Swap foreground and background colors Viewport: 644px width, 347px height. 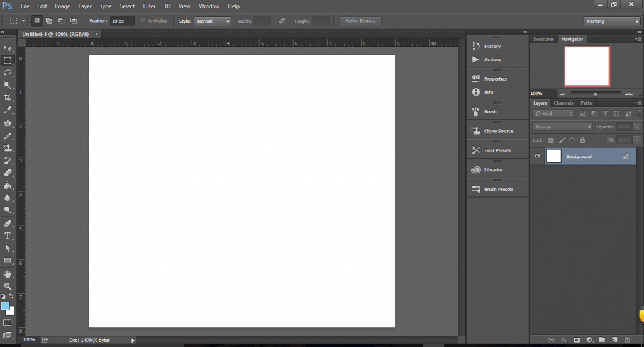[11, 296]
